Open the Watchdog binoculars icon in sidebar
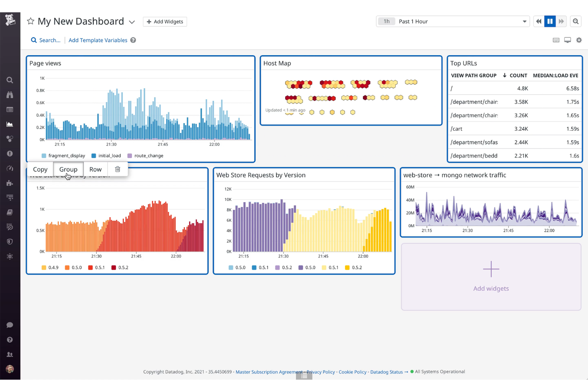 [x=10, y=95]
